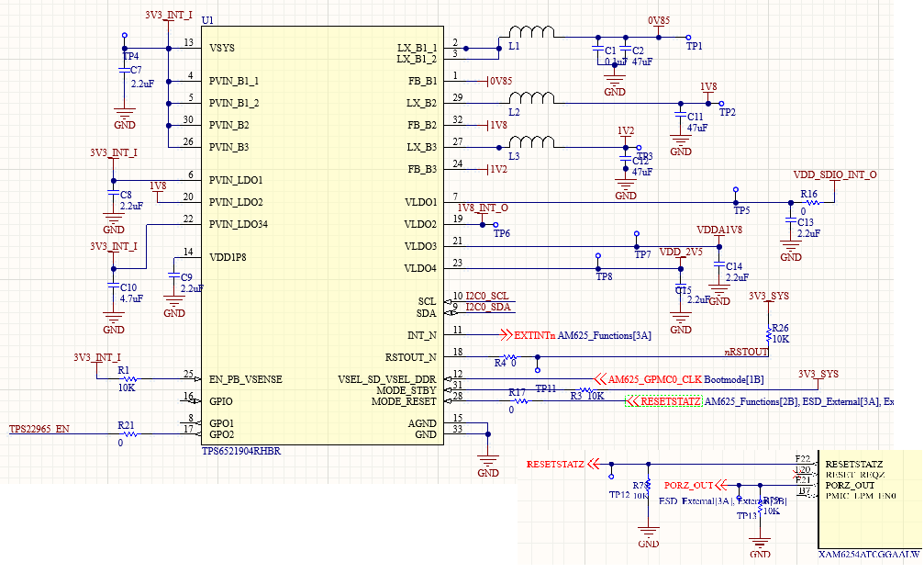Click the I2C0_SCL net label
This screenshot has width=924, height=573.
point(486,296)
